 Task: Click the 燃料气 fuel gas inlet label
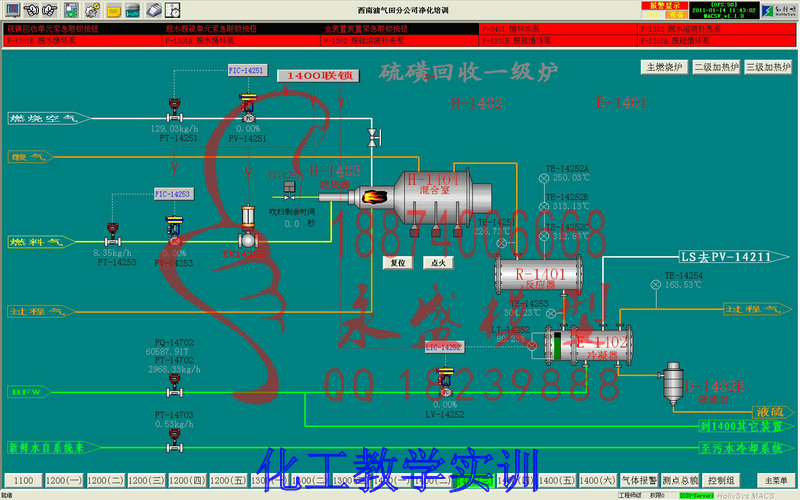41,242
